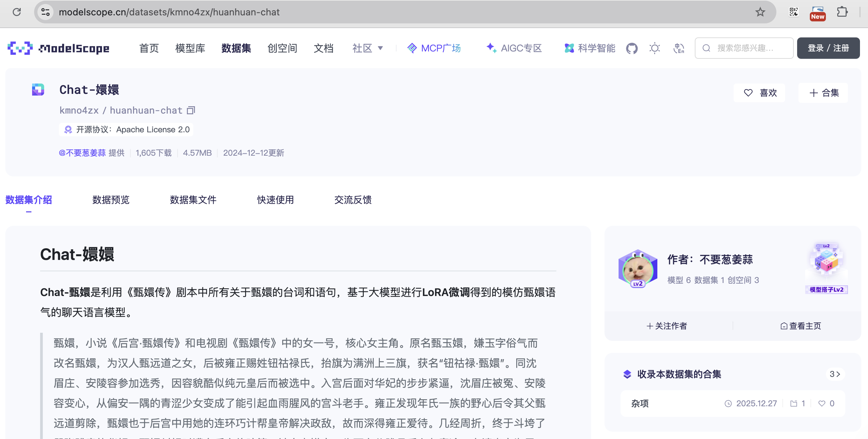Open the browser extensions puzzle icon
This screenshot has height=439, width=868.
(842, 12)
